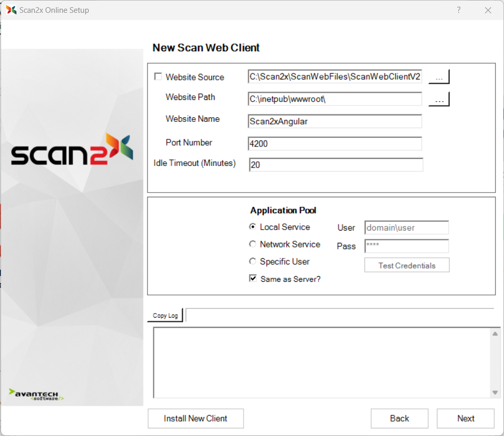
Task: Click the Scan2x icon in title bar
Action: coord(11,10)
